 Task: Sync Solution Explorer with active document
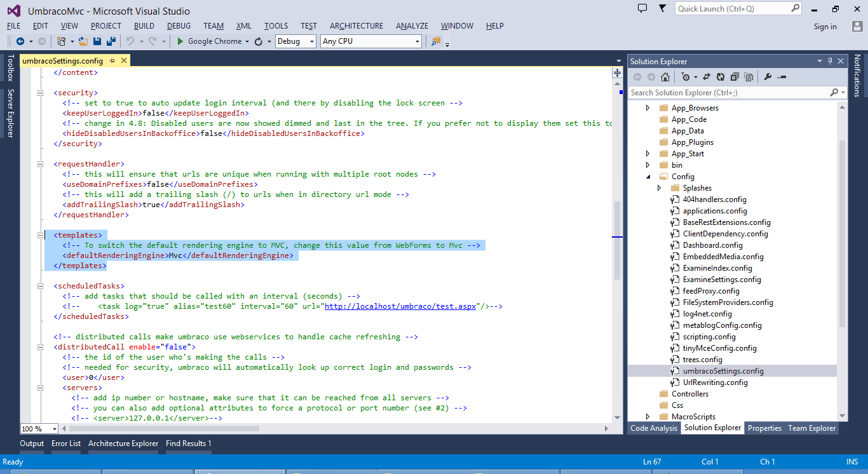point(707,77)
